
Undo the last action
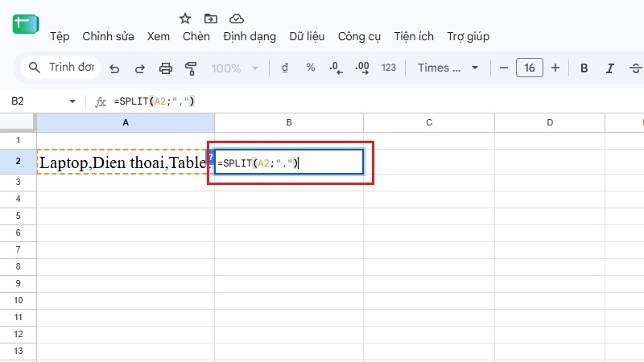(114, 68)
